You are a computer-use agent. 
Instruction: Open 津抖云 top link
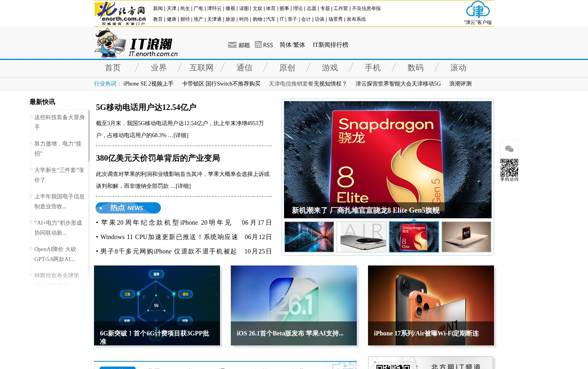(x=214, y=8)
